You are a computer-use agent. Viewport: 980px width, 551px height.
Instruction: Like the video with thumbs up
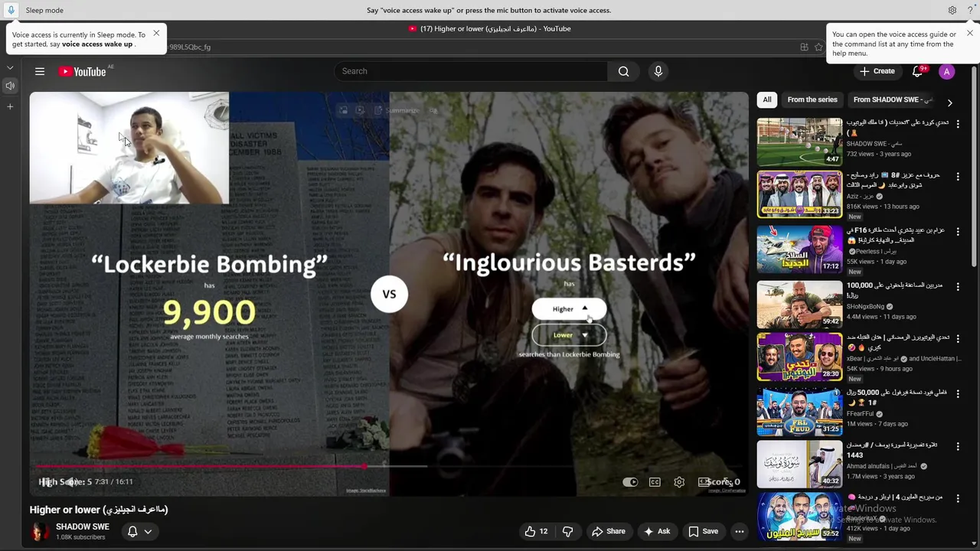(x=537, y=531)
